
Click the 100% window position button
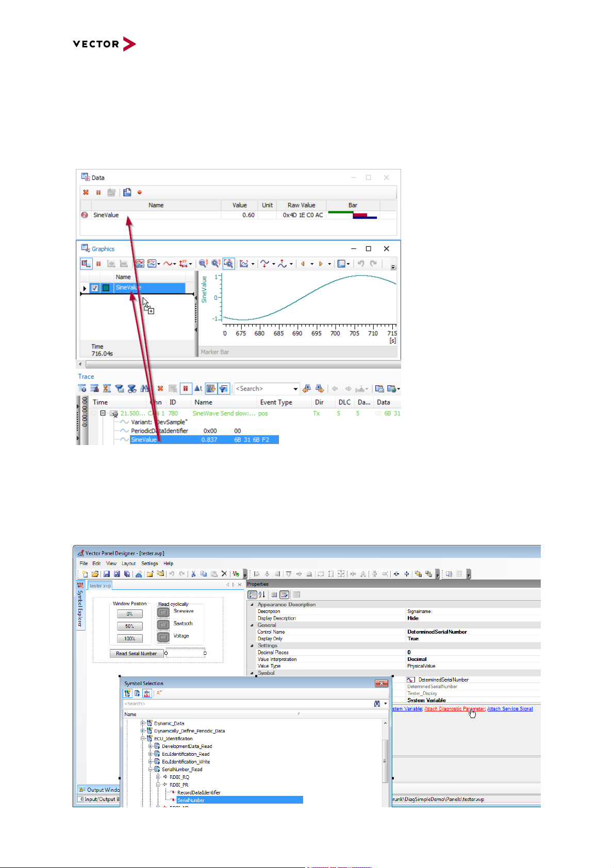coord(130,639)
